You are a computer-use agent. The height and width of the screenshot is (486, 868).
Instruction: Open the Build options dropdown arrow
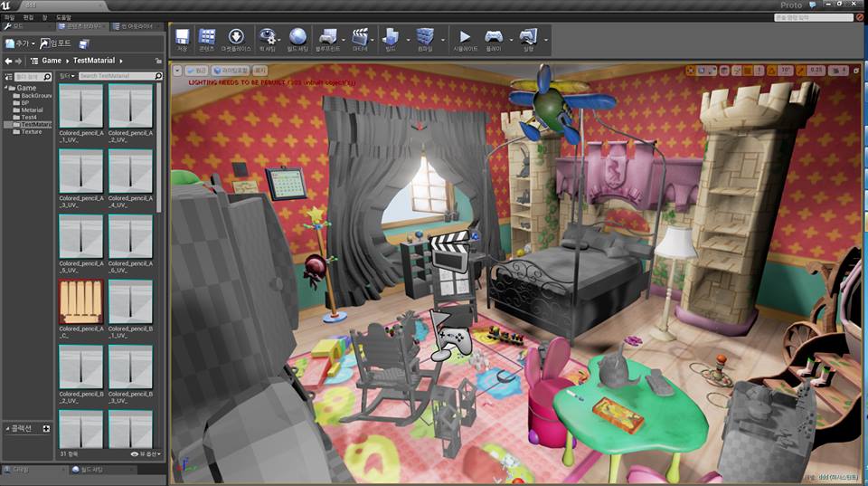pyautogui.click(x=409, y=40)
